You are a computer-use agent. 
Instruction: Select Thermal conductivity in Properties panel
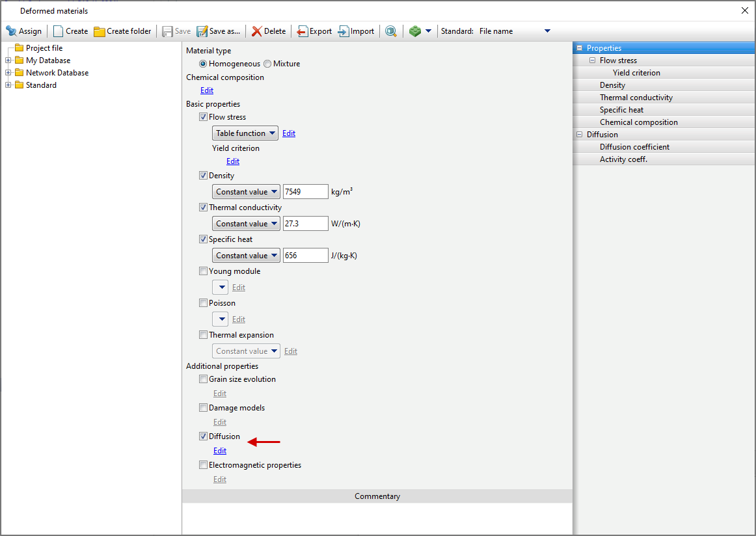pos(636,98)
